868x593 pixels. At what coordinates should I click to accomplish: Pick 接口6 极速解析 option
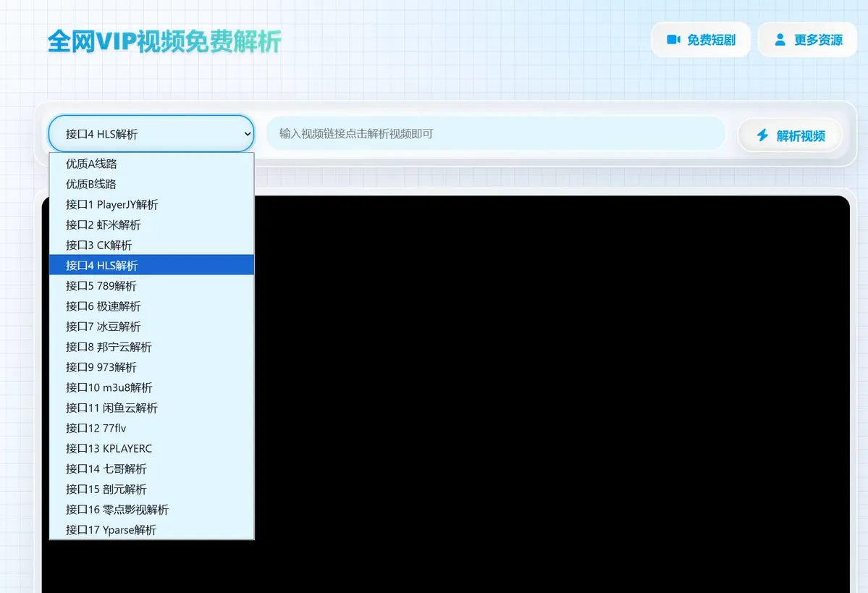pos(152,306)
